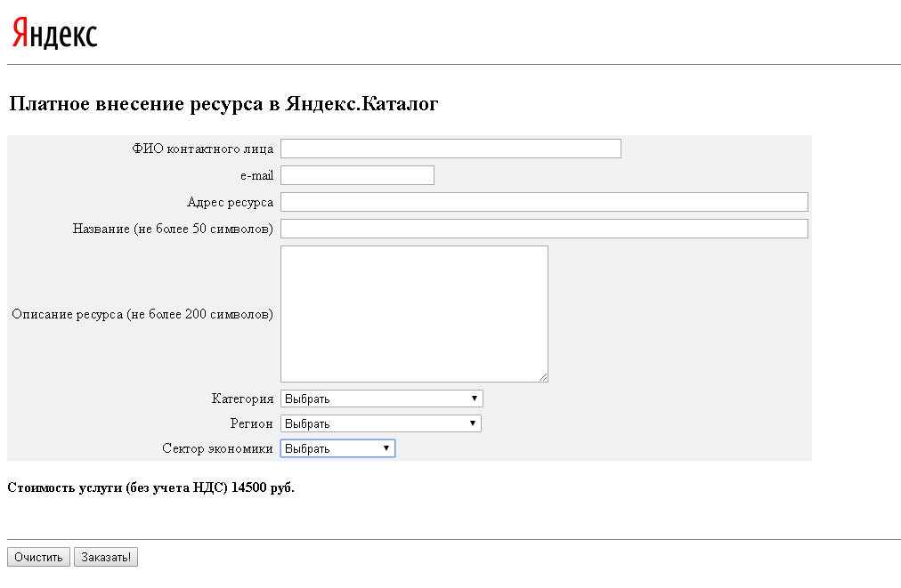Open the Регион dropdown
The height and width of the screenshot is (588, 901).
[x=380, y=423]
